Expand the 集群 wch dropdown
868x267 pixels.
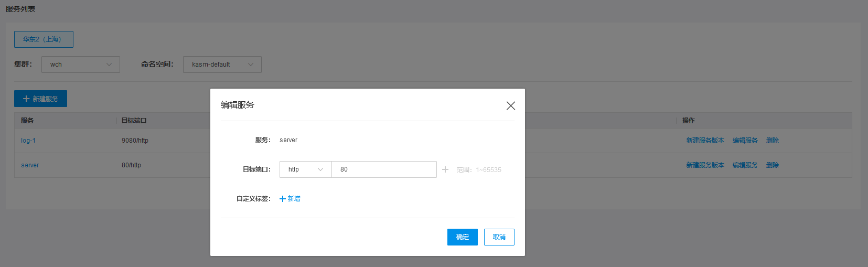click(x=81, y=65)
